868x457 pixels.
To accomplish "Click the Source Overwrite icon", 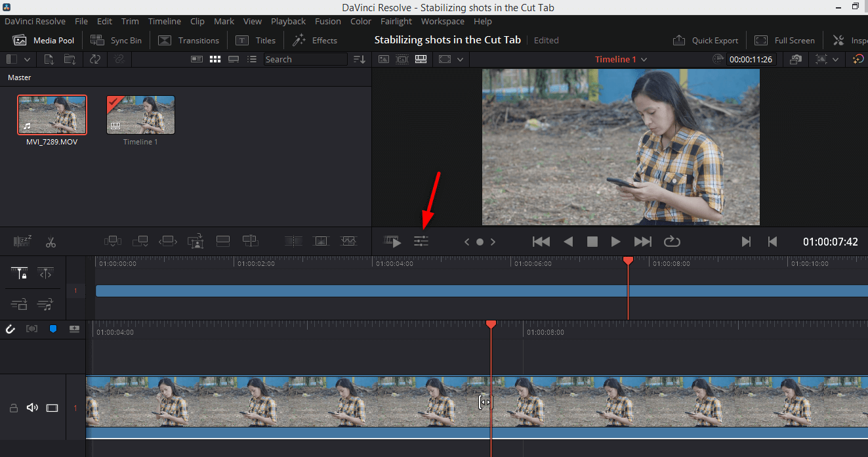I will point(250,241).
